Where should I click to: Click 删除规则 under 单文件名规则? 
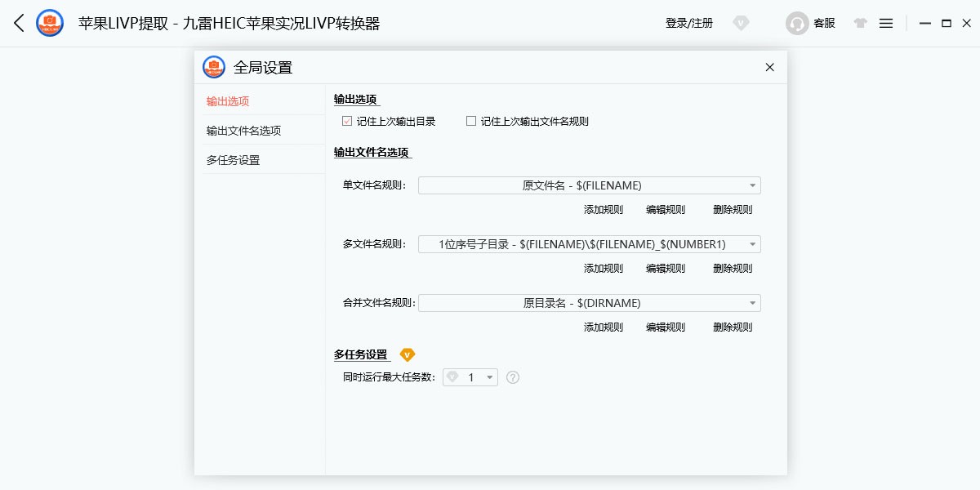point(733,210)
